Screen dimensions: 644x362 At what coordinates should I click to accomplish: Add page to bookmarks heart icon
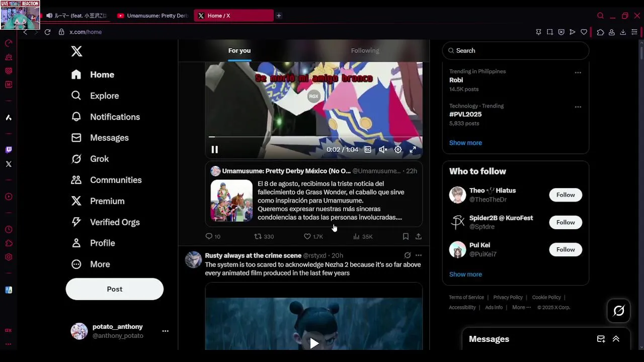pyautogui.click(x=584, y=32)
